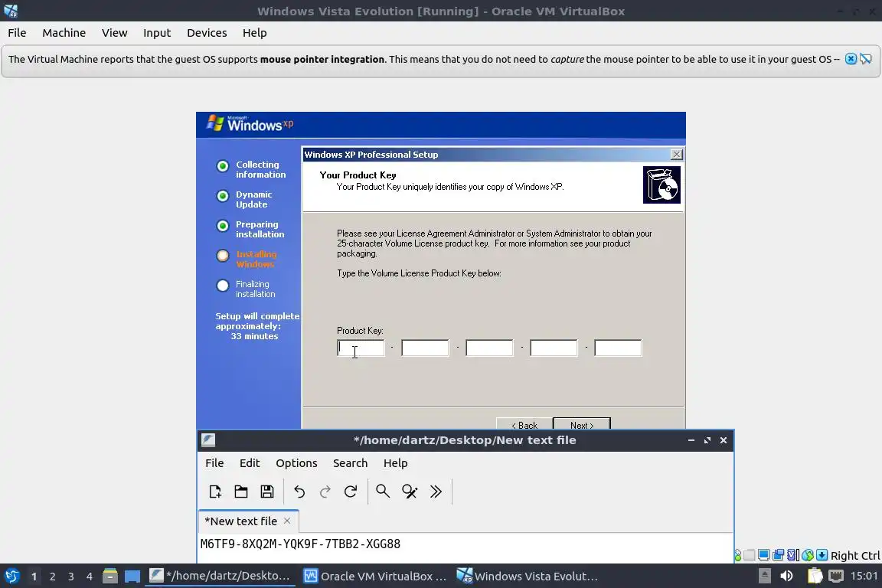This screenshot has height=588, width=882.
Task: Click the text editor app icon in title bar
Action: (x=208, y=440)
